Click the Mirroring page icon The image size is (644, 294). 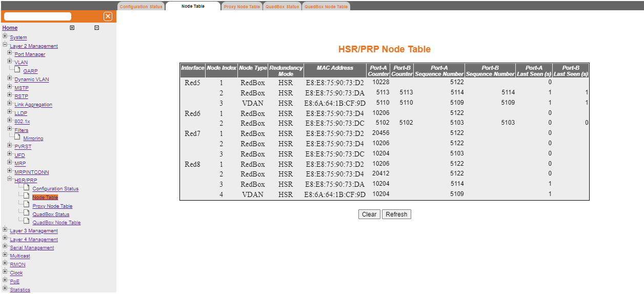click(x=17, y=138)
